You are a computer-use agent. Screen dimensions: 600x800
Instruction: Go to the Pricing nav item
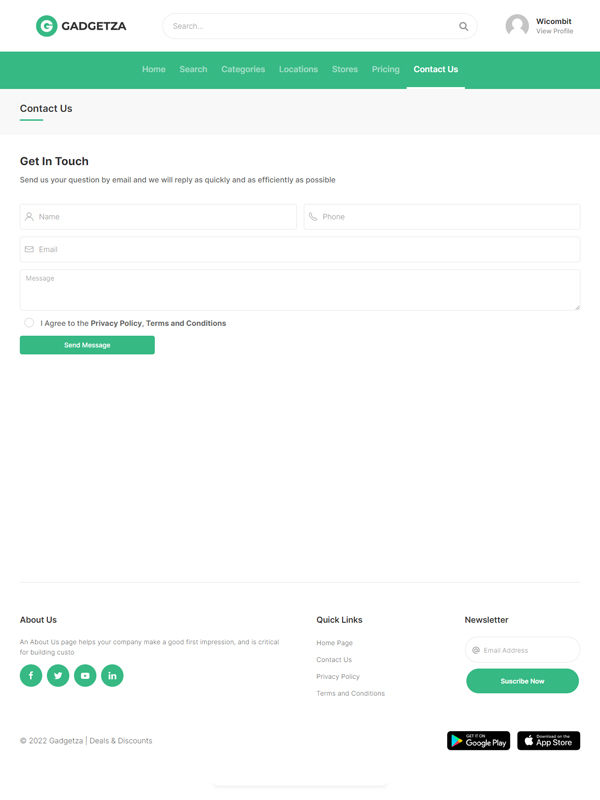tap(385, 69)
